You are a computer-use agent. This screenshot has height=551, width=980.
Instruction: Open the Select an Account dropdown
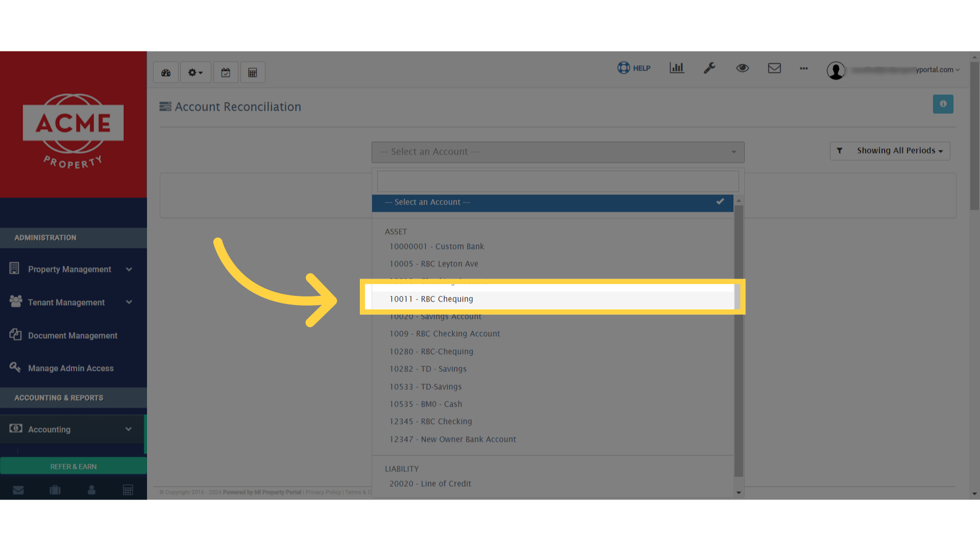pos(558,152)
